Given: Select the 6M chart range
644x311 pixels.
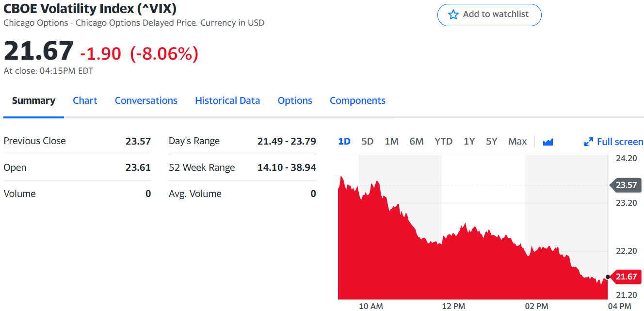Looking at the screenshot, I should (x=417, y=141).
